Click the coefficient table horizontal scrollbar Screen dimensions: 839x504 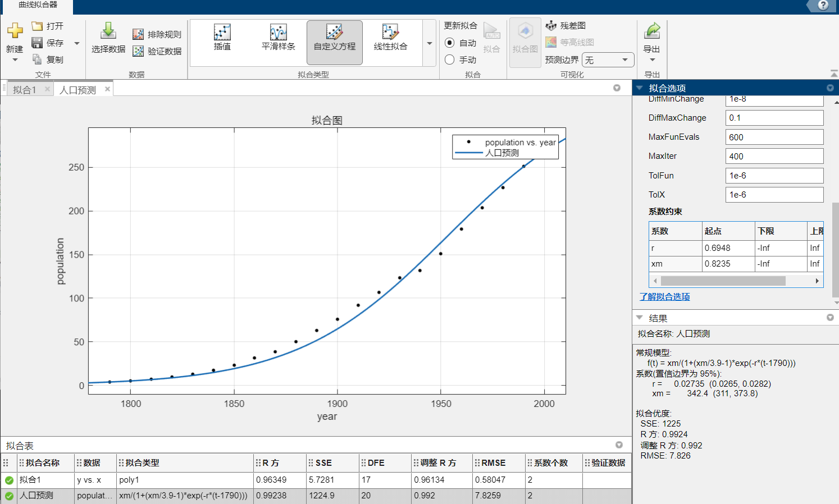pyautogui.click(x=723, y=281)
